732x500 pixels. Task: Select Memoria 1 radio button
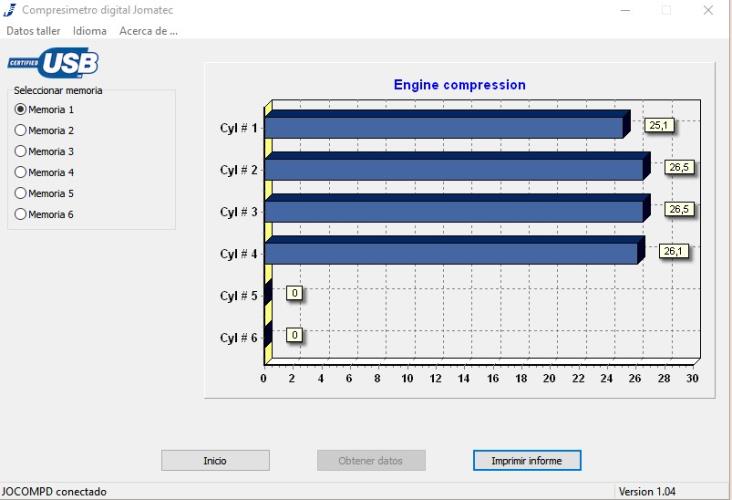tap(20, 109)
